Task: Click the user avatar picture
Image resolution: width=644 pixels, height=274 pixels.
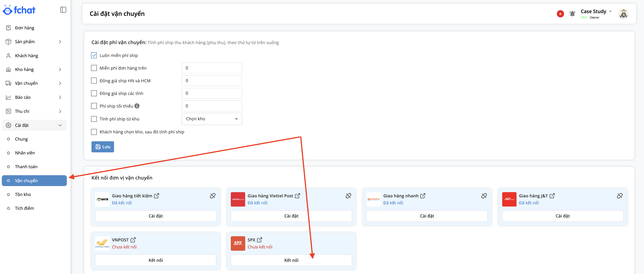Action: tap(623, 14)
